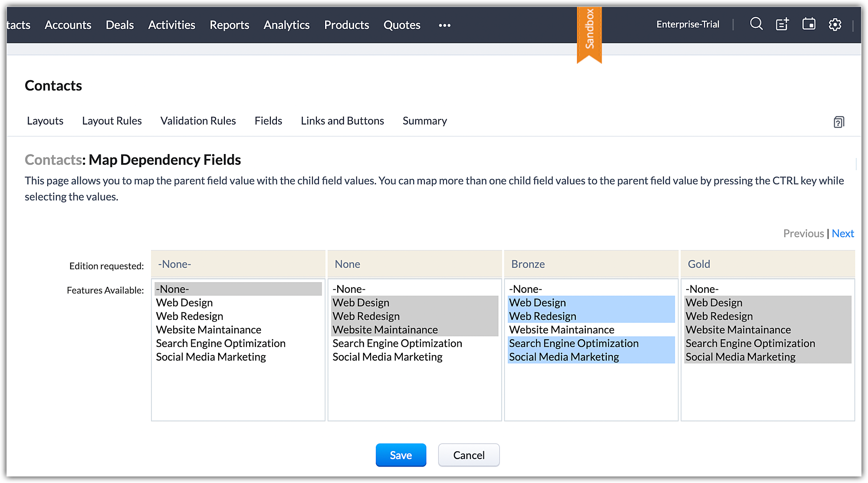Click the Save button
The image size is (868, 483).
click(x=401, y=455)
